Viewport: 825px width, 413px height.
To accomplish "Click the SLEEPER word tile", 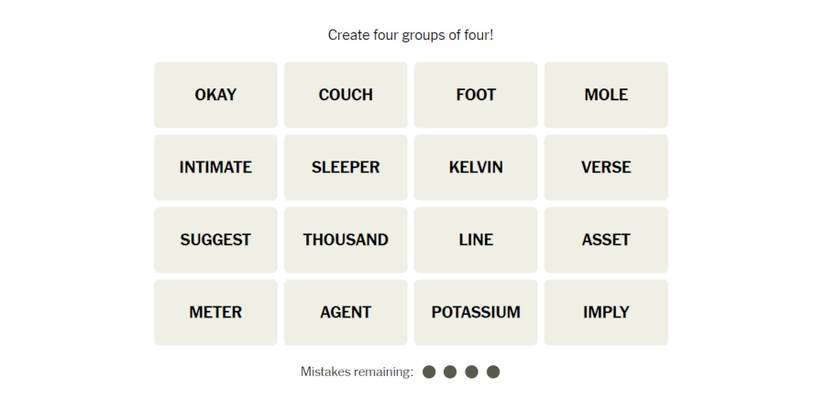I will pos(345,167).
